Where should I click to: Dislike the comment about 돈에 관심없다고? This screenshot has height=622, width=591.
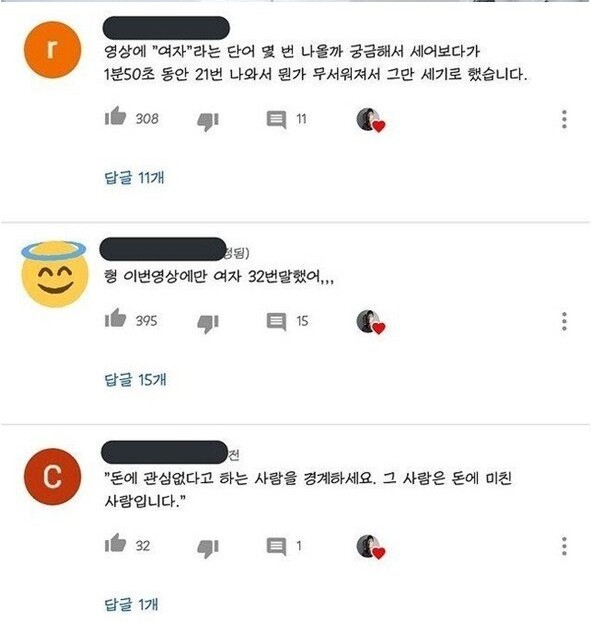point(208,548)
